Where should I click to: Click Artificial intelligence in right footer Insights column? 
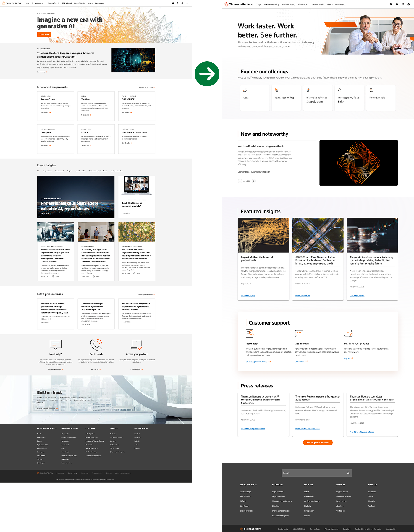(312, 501)
